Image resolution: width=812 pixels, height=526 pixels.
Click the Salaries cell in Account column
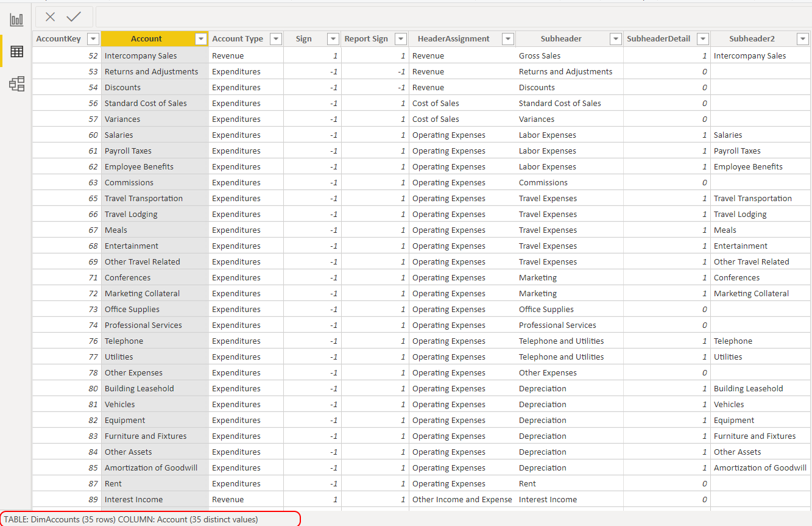point(155,135)
